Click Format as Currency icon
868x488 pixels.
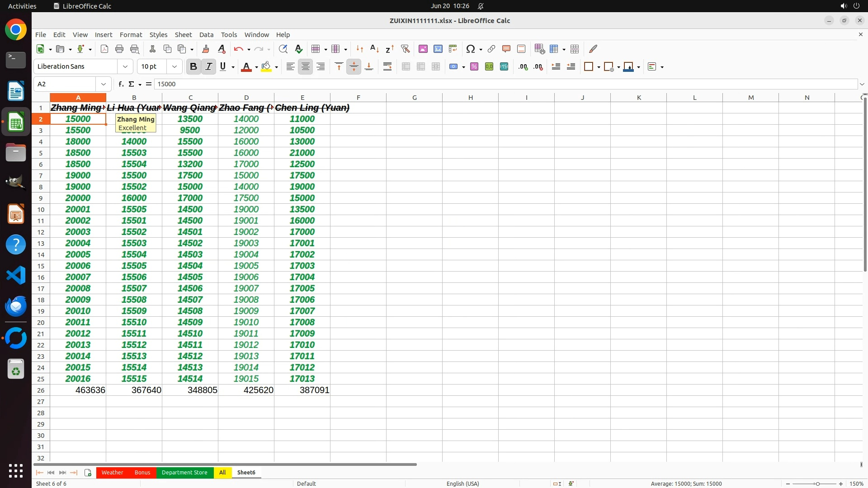[x=453, y=66]
